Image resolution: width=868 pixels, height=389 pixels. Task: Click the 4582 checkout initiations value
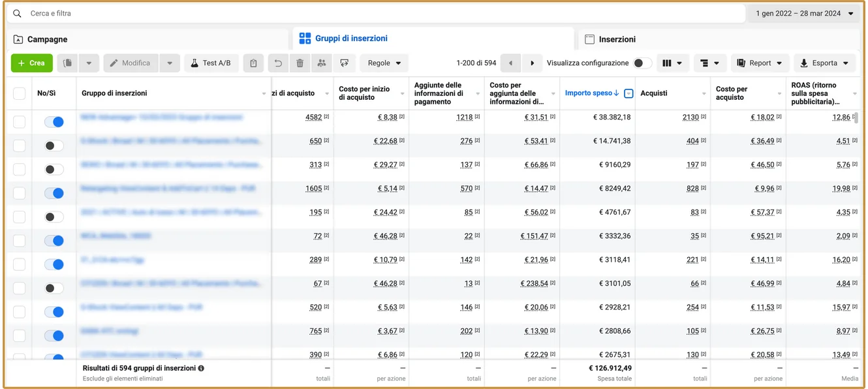click(313, 117)
